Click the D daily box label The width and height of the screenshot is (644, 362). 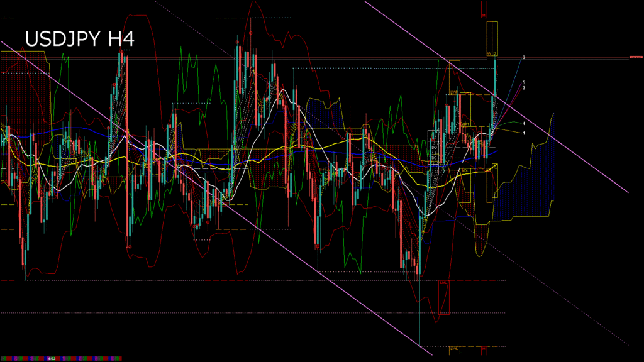pyautogui.click(x=495, y=53)
